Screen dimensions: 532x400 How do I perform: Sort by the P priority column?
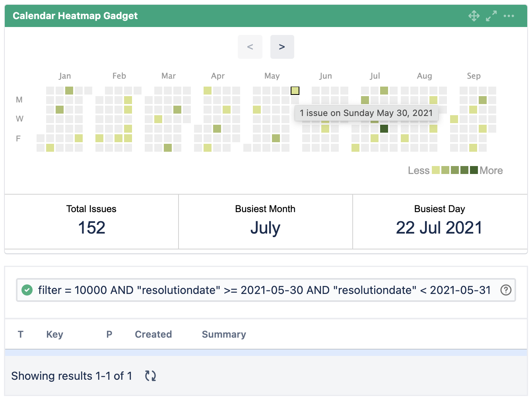click(x=109, y=334)
